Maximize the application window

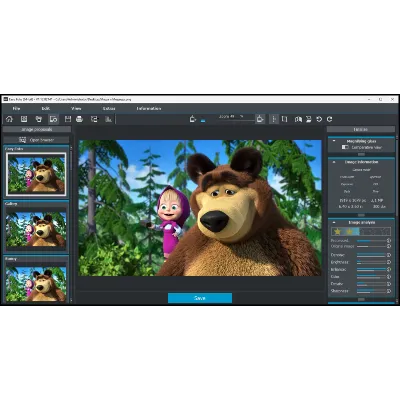(381, 99)
